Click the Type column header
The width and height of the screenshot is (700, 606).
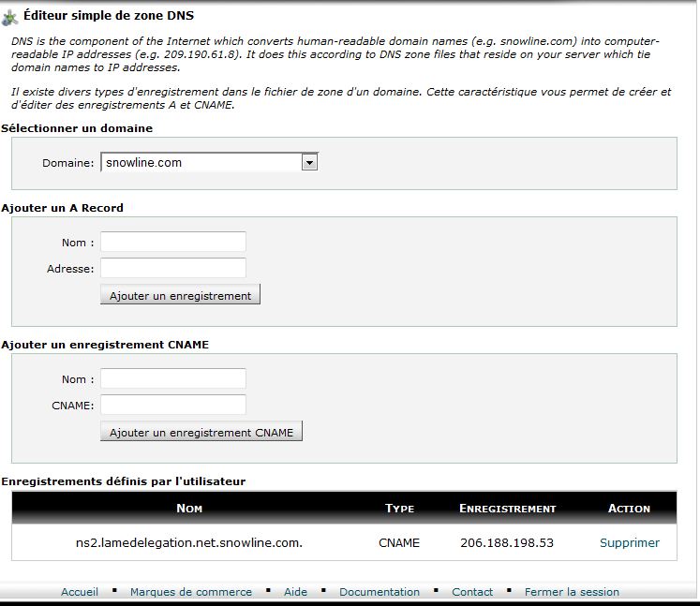pos(399,509)
